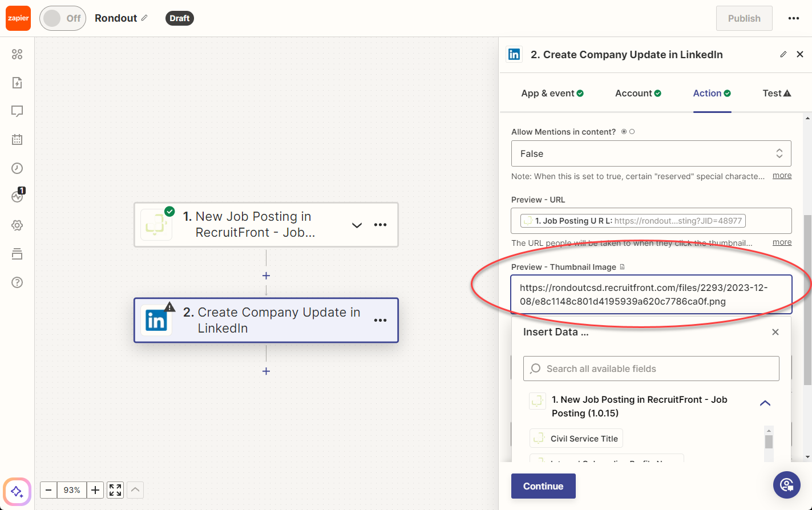This screenshot has height=510, width=812.
Task: Select second radio next to Allow Mentions
Action: [x=632, y=132]
